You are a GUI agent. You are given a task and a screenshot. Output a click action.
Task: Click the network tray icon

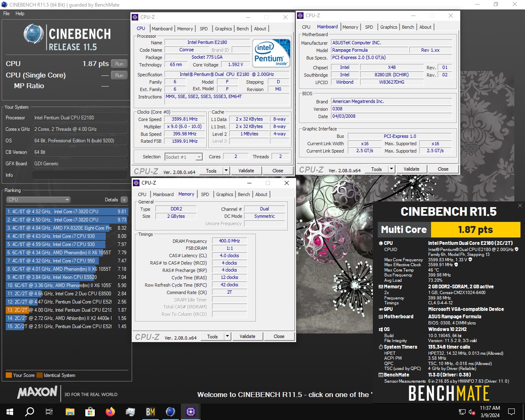point(462,412)
